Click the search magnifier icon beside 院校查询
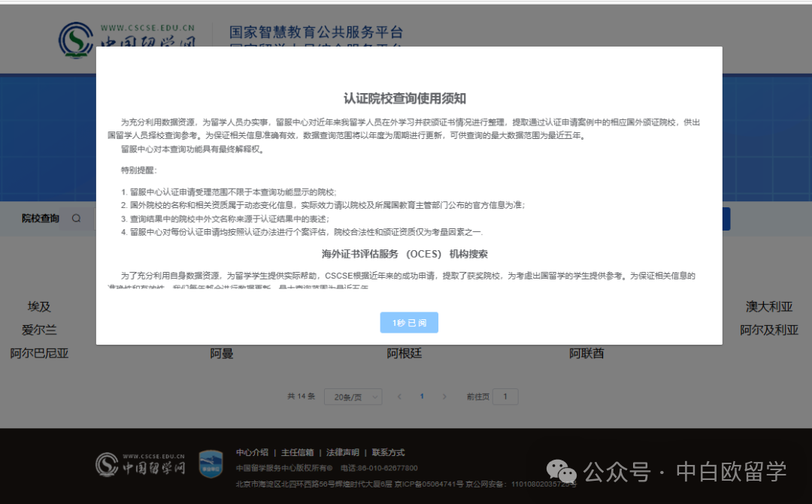 coord(76,219)
